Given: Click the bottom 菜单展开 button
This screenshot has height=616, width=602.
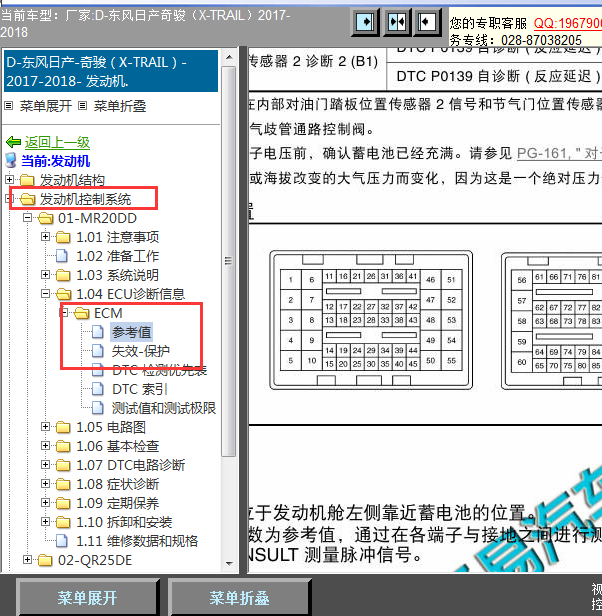Looking at the screenshot, I should coord(87,598).
